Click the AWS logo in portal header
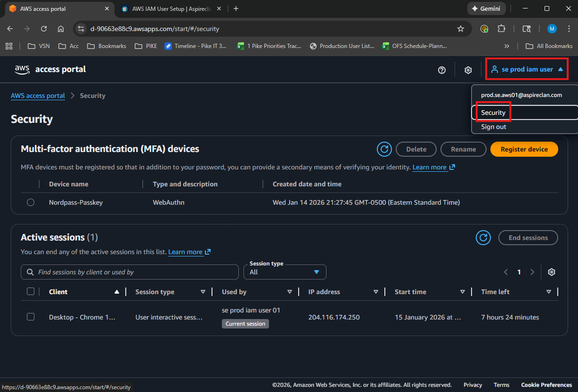Screen dimensions: 578x392 (x=22, y=70)
